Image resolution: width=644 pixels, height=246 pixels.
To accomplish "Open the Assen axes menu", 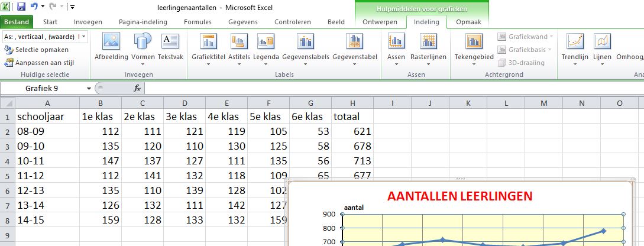I will (x=396, y=48).
